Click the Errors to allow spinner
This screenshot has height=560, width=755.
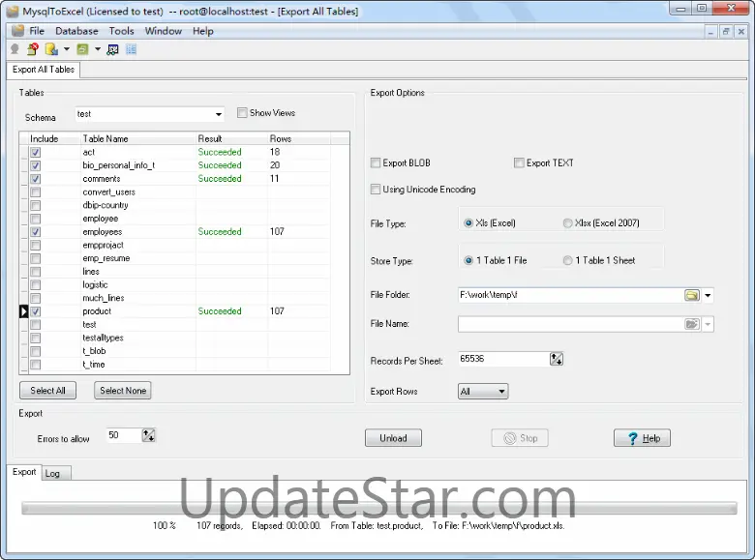[x=148, y=435]
